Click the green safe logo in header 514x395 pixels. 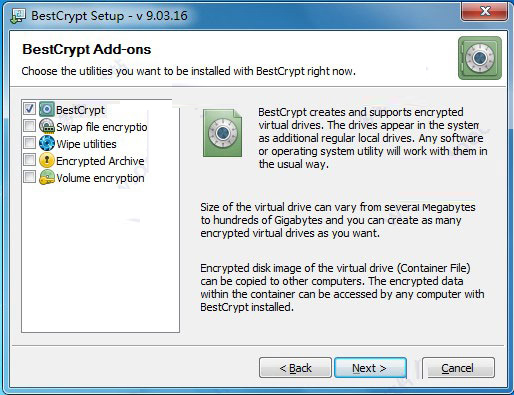pyautogui.click(x=480, y=58)
